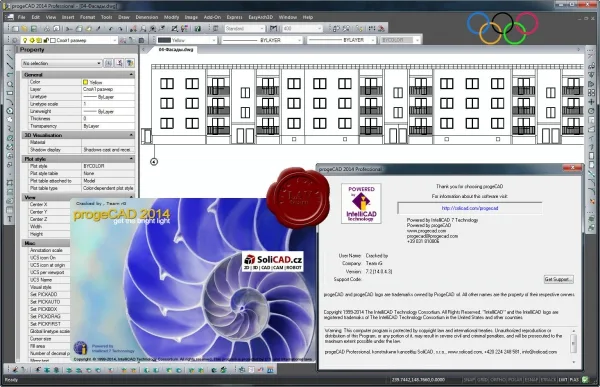This screenshot has width=600, height=387.
Task: Toggle LWT in the status bar
Action: click(563, 380)
